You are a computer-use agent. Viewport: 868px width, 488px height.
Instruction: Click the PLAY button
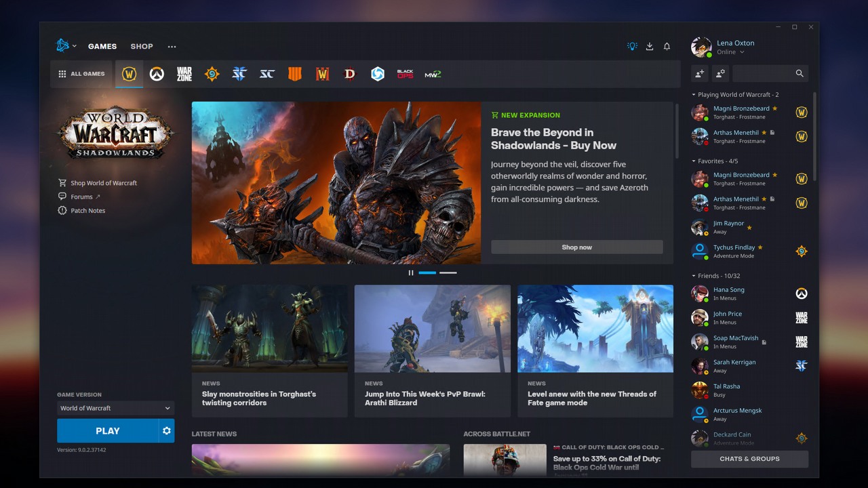click(107, 430)
